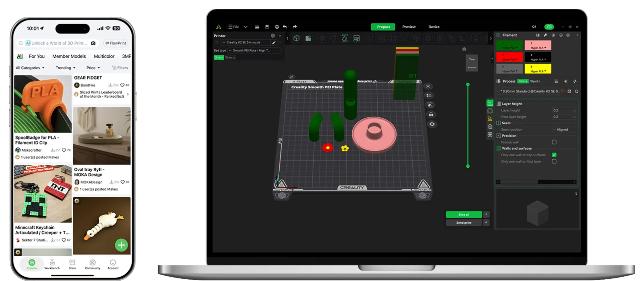
Task: Click the redo arrow in the slicer
Action: (x=295, y=27)
